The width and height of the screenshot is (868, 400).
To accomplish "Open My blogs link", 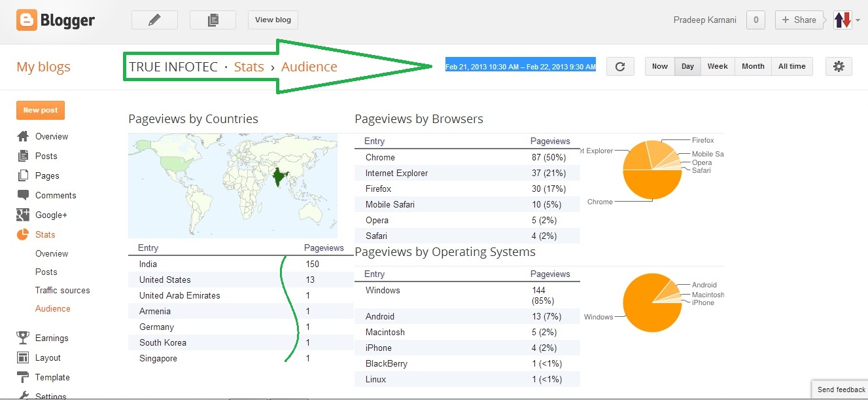I will pos(43,67).
